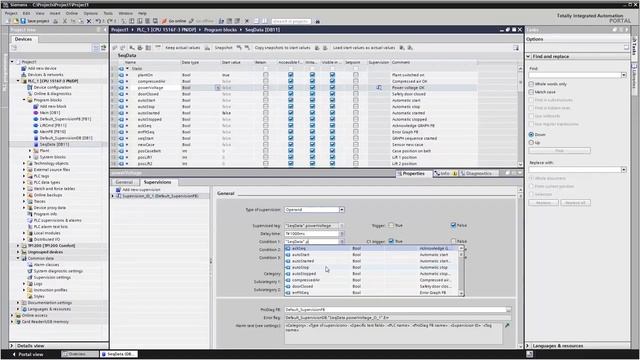Click compressedAir tag in autocomplete list
This screenshot has width=640, height=360.
306,280
